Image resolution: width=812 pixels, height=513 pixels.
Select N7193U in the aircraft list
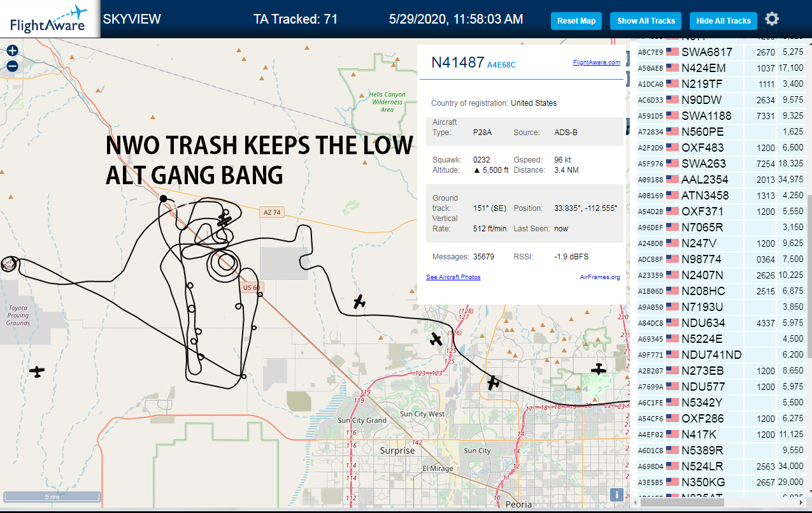point(722,307)
